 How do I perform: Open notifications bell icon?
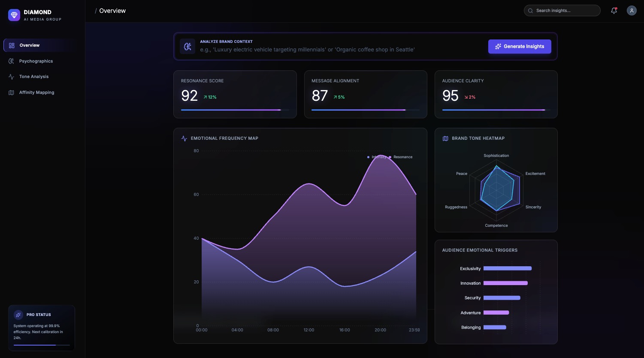click(x=614, y=11)
